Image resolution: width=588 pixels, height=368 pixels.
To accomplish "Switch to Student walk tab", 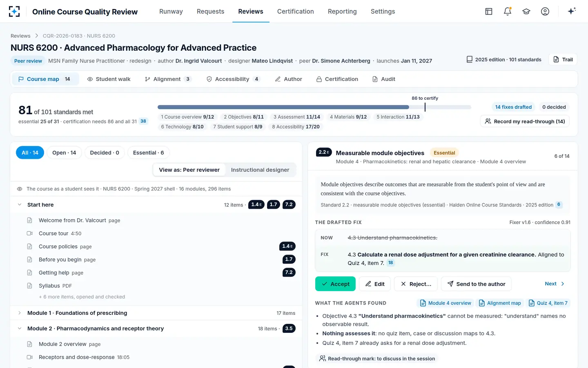I will point(109,79).
